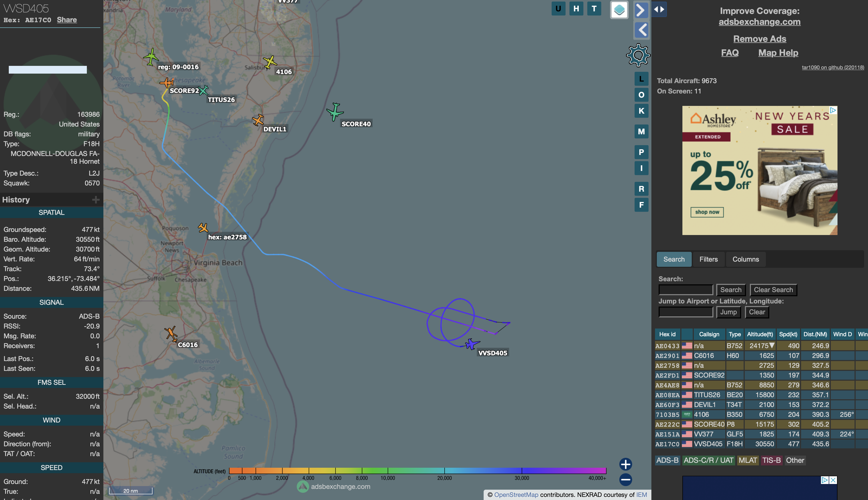868x500 pixels.
Task: Zoom out with the minus button
Action: pyautogui.click(x=625, y=479)
